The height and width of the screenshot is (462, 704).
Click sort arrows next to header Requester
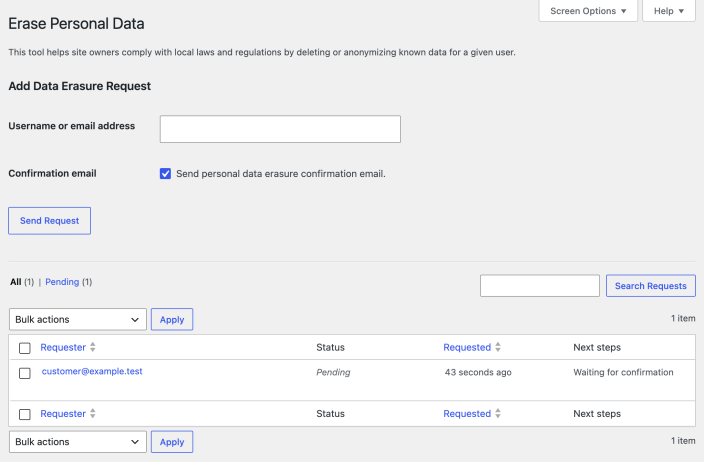92,347
